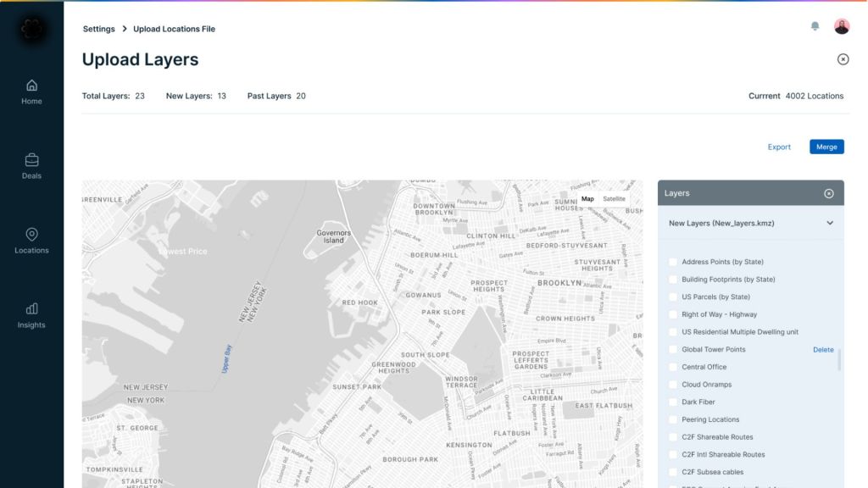Click the app logo icon
This screenshot has width=868, height=488.
(31, 28)
